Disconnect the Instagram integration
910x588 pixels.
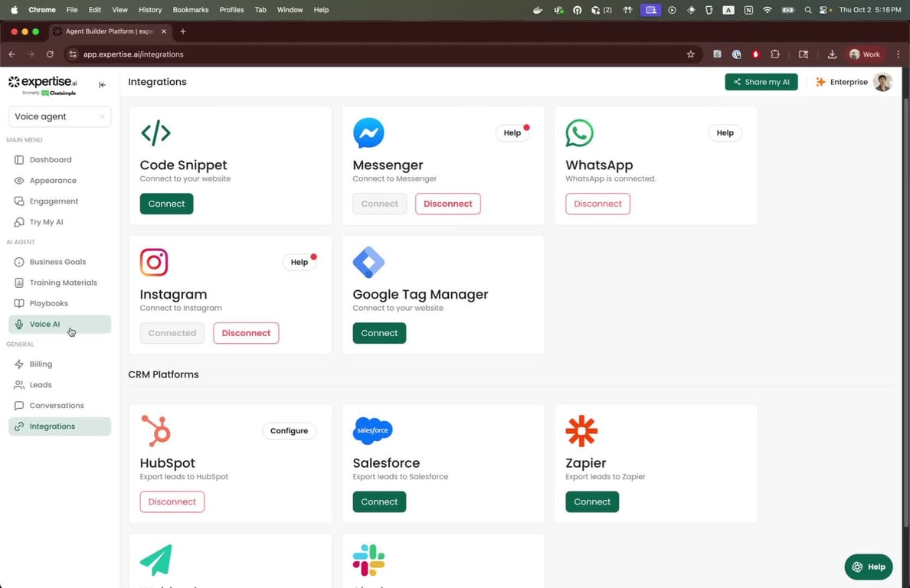click(246, 333)
